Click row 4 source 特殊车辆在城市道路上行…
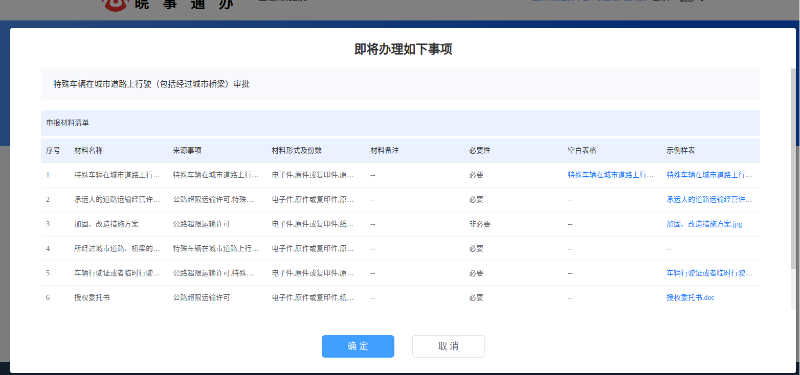The width and height of the screenshot is (800, 375). click(x=216, y=248)
